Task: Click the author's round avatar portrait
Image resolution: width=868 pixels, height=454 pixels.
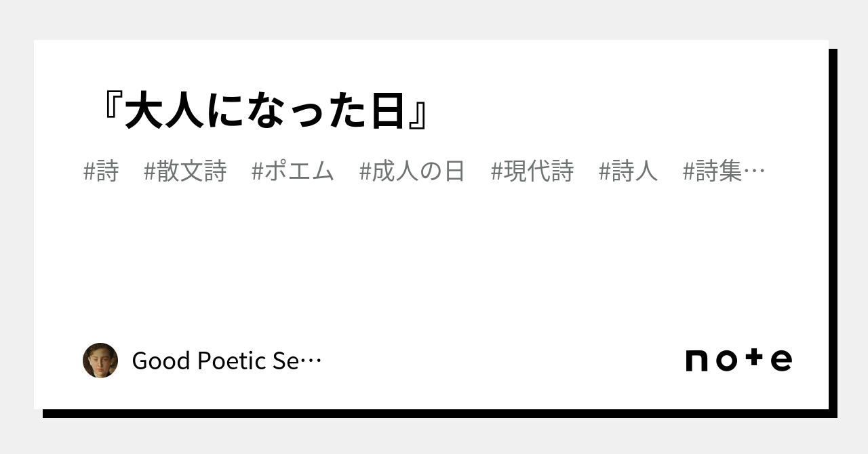Action: pos(100,360)
